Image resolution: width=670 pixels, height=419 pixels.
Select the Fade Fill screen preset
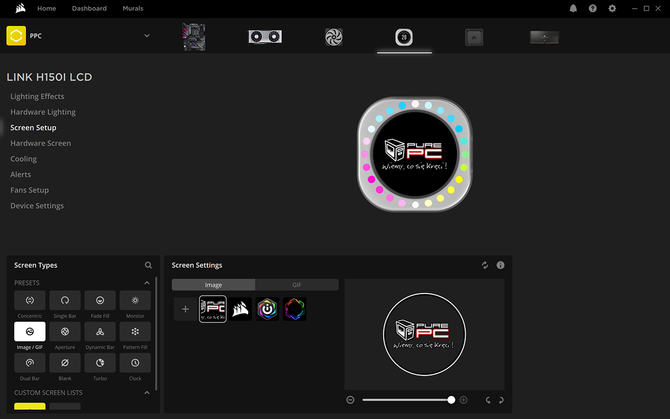pos(100,300)
